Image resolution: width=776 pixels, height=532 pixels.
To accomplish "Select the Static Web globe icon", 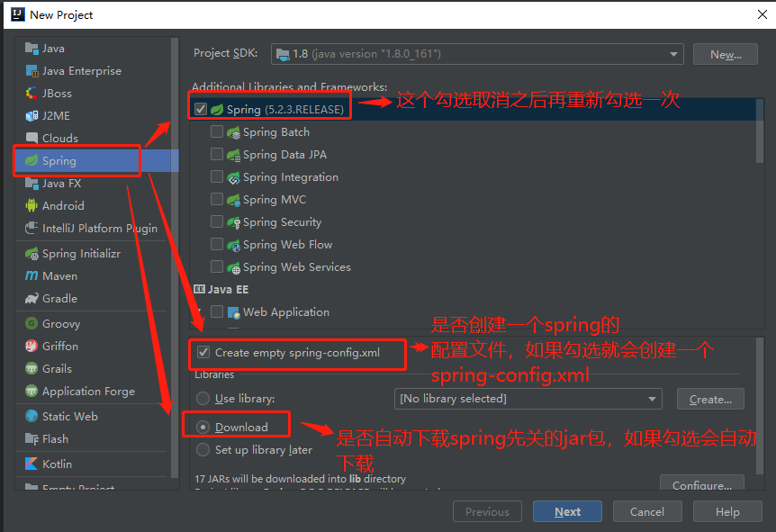I will click(32, 416).
